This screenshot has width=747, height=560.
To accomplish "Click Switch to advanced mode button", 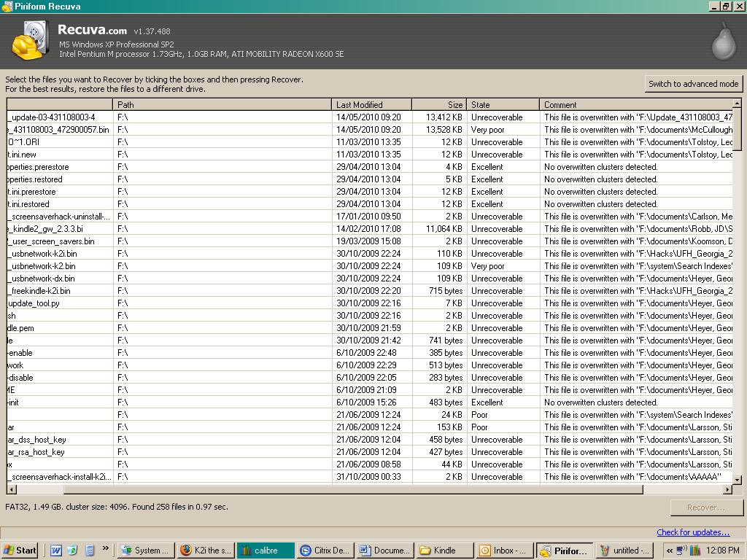I will [693, 84].
